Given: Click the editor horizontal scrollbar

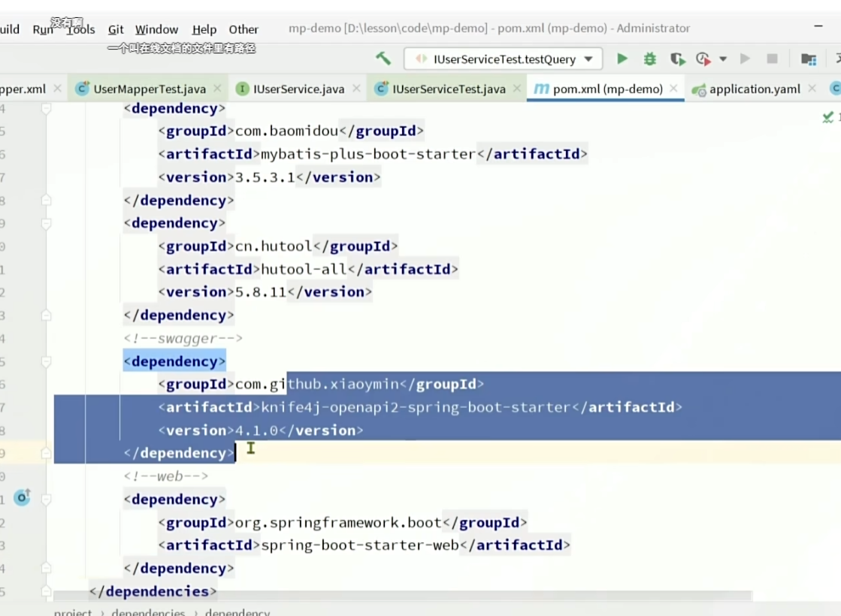Looking at the screenshot, I should 402,596.
